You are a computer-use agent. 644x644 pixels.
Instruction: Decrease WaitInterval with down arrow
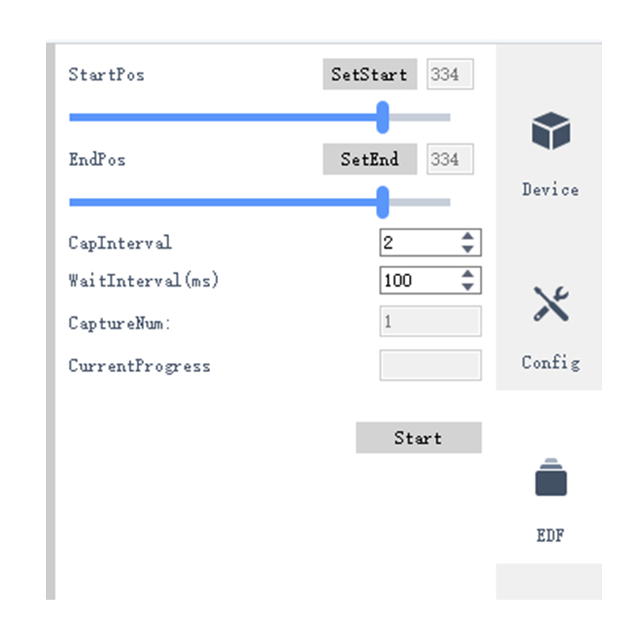pos(468,287)
